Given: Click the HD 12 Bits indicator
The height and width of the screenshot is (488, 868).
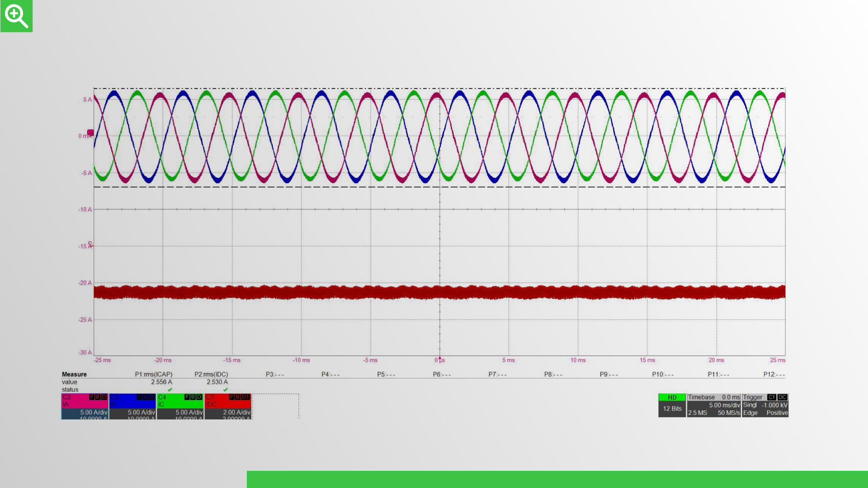Looking at the screenshot, I should 672,405.
